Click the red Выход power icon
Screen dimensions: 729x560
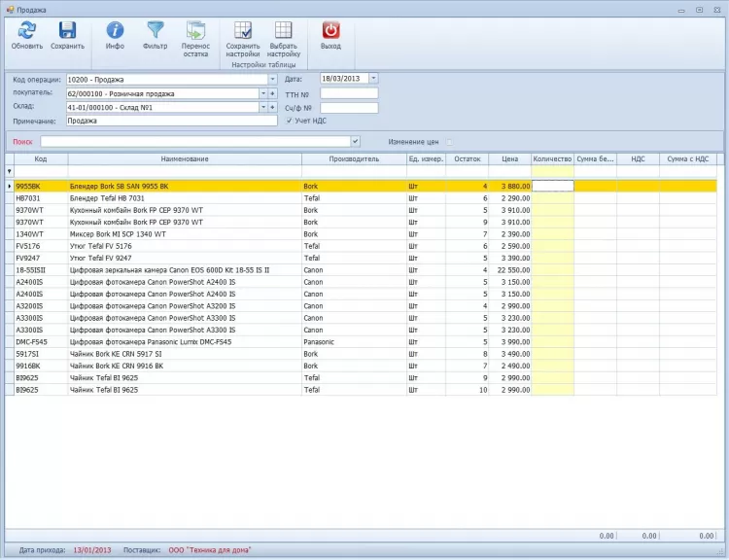pos(330,30)
